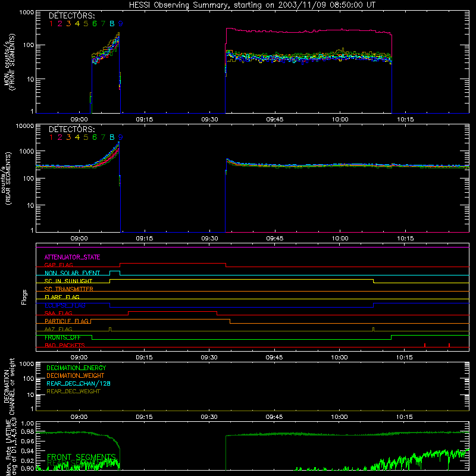Image resolution: width=476 pixels, height=476 pixels.
Task: Select 10:00 tick under rear segments panel
Action: point(340,239)
